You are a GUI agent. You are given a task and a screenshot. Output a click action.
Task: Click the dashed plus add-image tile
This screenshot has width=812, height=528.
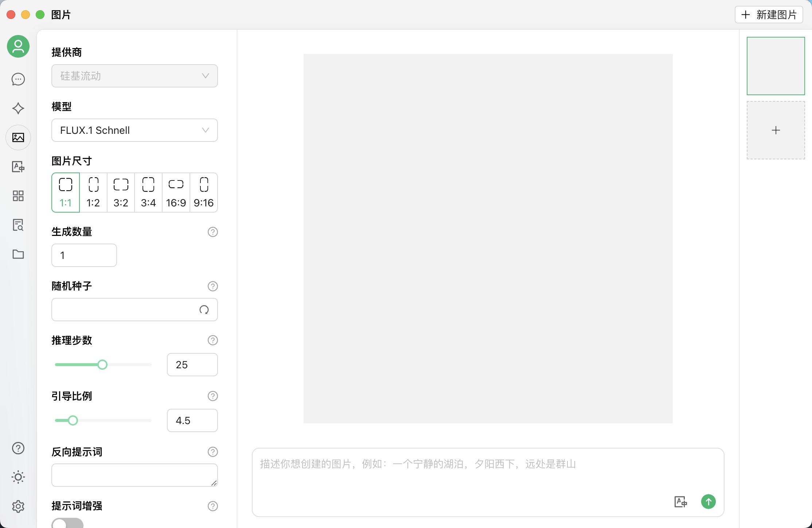[x=776, y=130]
